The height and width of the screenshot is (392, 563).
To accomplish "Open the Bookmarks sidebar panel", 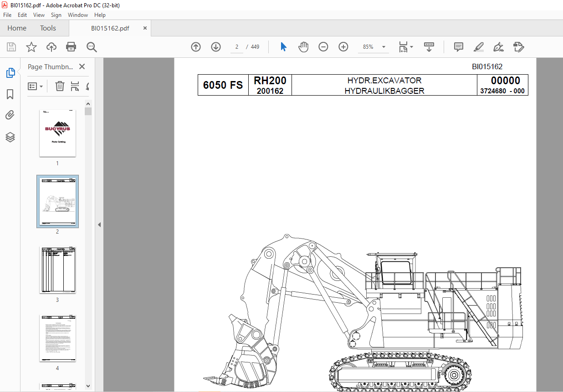I will click(x=10, y=94).
